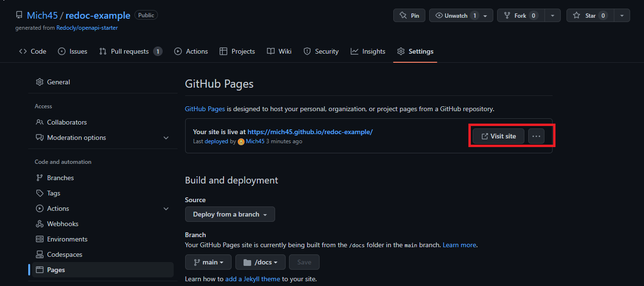Open the three-dots menu beside Visit site
Viewport: 644px width, 286px height.
(536, 136)
